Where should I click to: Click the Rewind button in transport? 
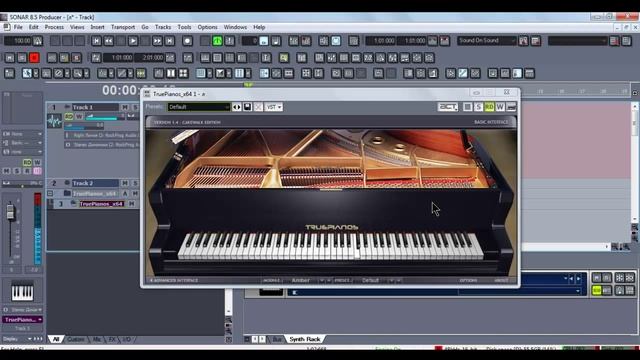[109, 40]
